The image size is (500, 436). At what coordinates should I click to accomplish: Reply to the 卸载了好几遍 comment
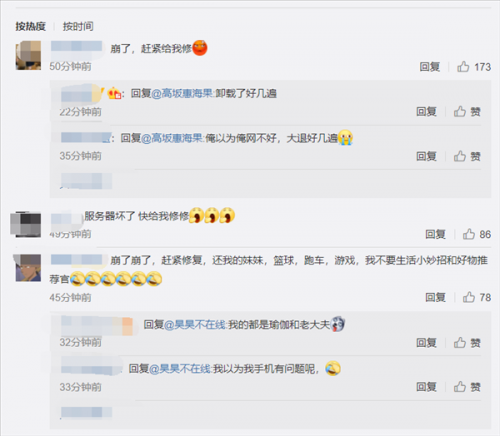point(426,111)
